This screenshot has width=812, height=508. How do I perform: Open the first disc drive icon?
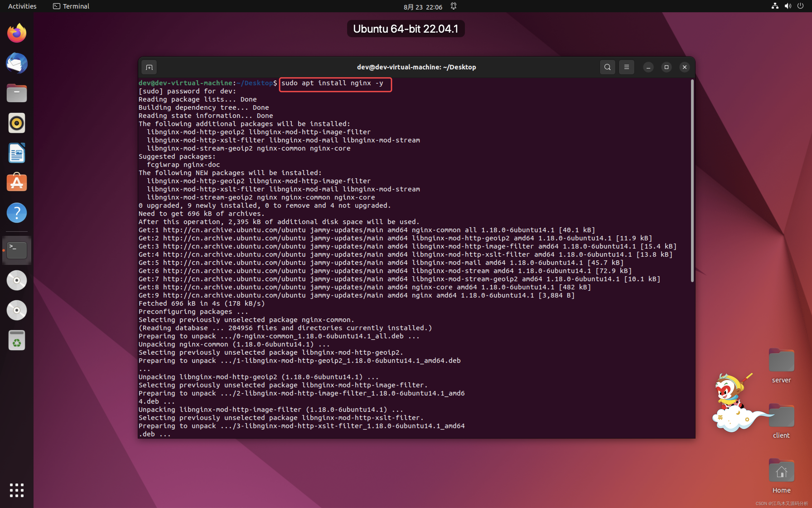coord(17,280)
